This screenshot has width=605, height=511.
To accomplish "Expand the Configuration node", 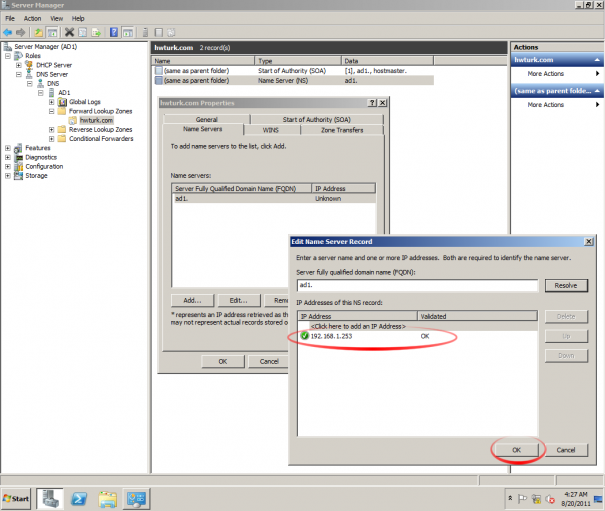I will (8, 166).
